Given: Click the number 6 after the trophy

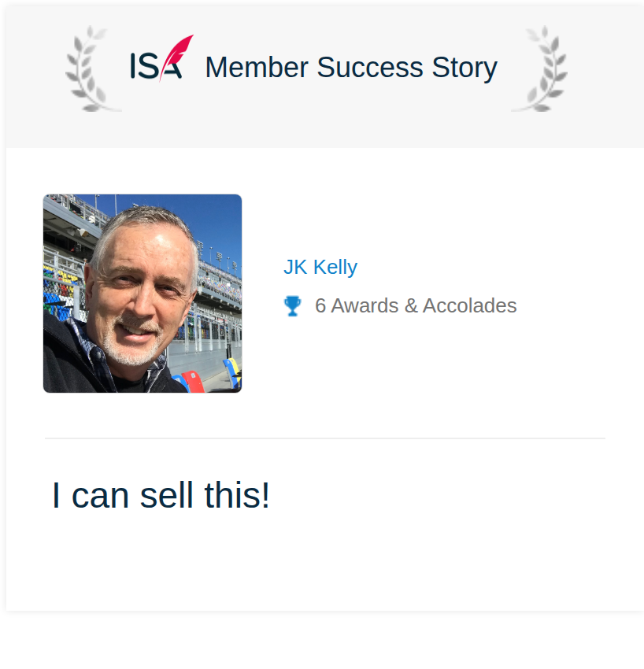Looking at the screenshot, I should click(320, 305).
